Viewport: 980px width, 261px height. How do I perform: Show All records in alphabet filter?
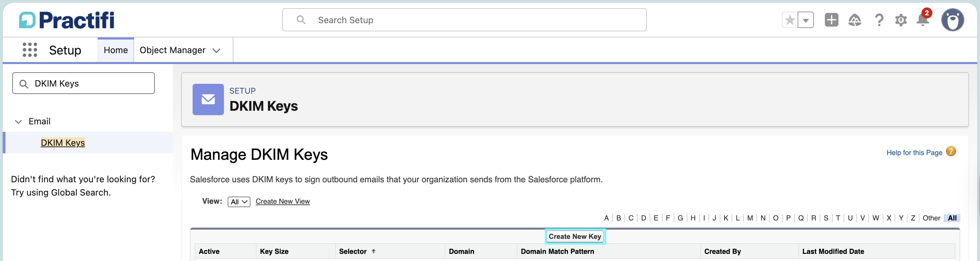pyautogui.click(x=952, y=218)
